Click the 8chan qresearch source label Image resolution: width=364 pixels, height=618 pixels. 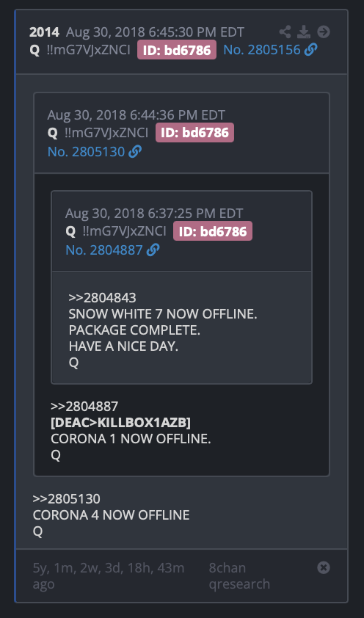(239, 576)
